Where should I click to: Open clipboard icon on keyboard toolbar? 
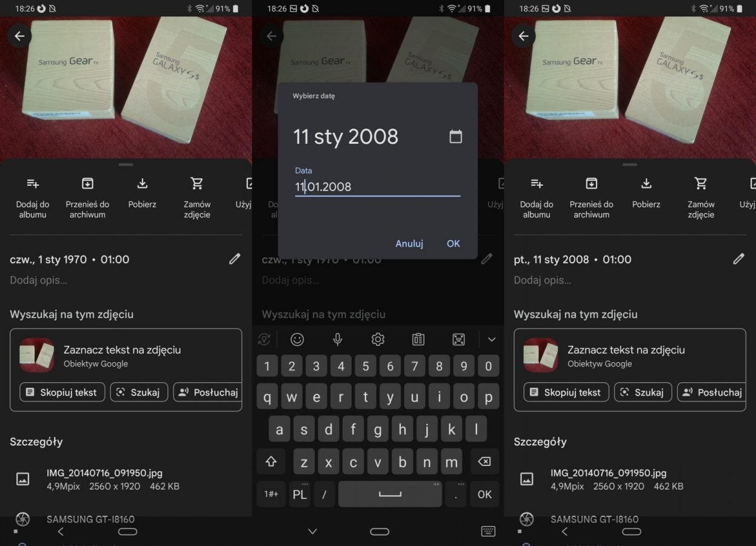[x=418, y=340]
